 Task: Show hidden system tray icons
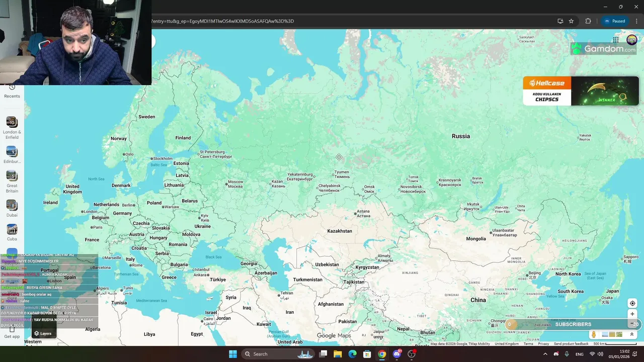[545, 354]
